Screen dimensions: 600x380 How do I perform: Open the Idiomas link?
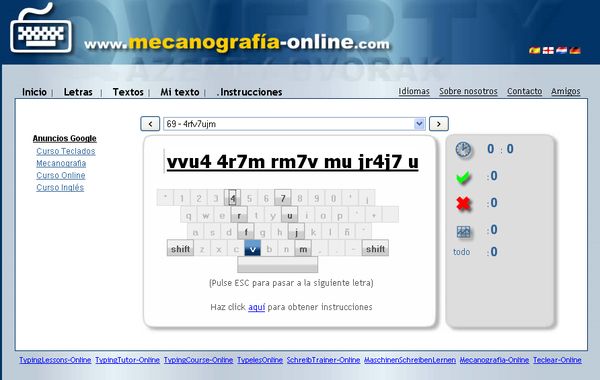click(414, 91)
